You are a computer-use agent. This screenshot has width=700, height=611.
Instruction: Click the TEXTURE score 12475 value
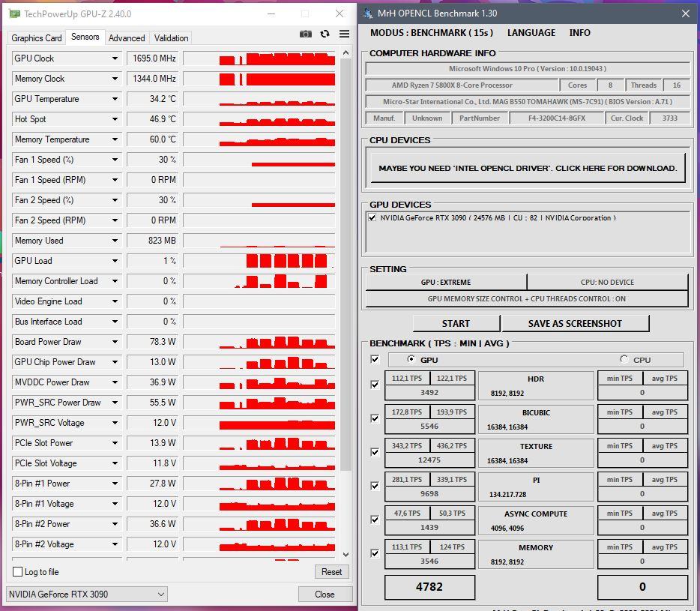[x=429, y=460]
